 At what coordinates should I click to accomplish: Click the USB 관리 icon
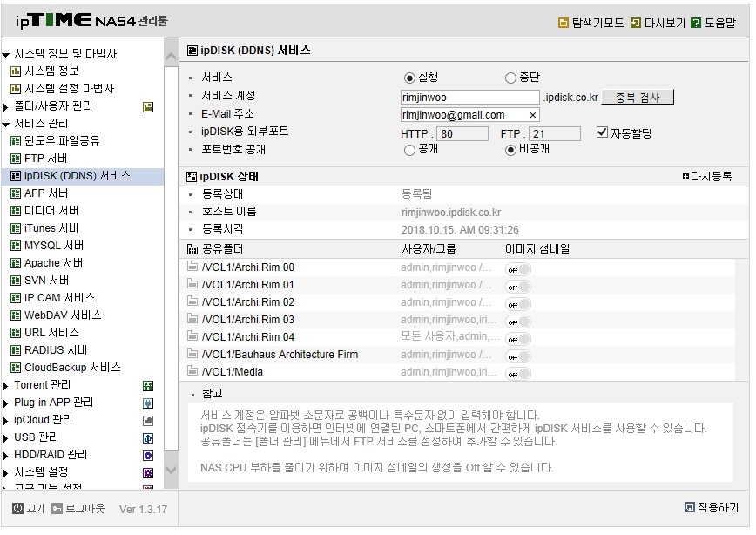[148, 438]
